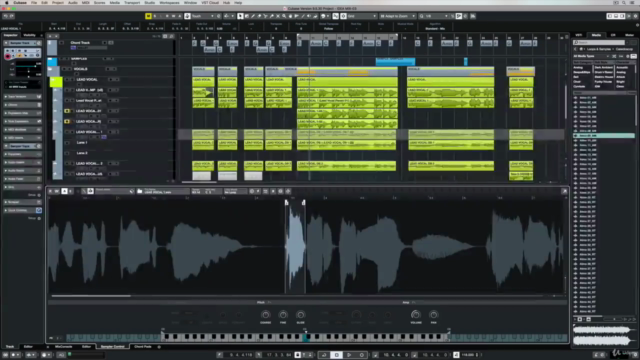Image resolution: width=640 pixels, height=360 pixels.
Task: Open the Transport menu
Action: [131, 2]
